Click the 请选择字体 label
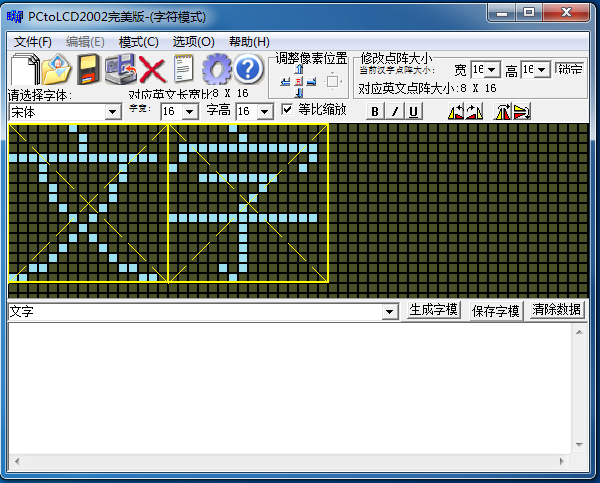This screenshot has height=483, width=600. click(40, 95)
